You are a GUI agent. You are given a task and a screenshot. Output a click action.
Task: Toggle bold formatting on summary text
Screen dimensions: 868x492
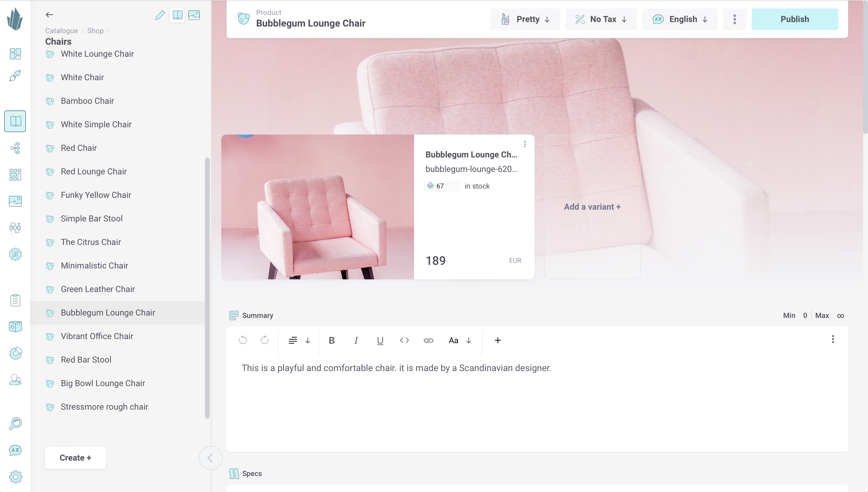click(332, 341)
